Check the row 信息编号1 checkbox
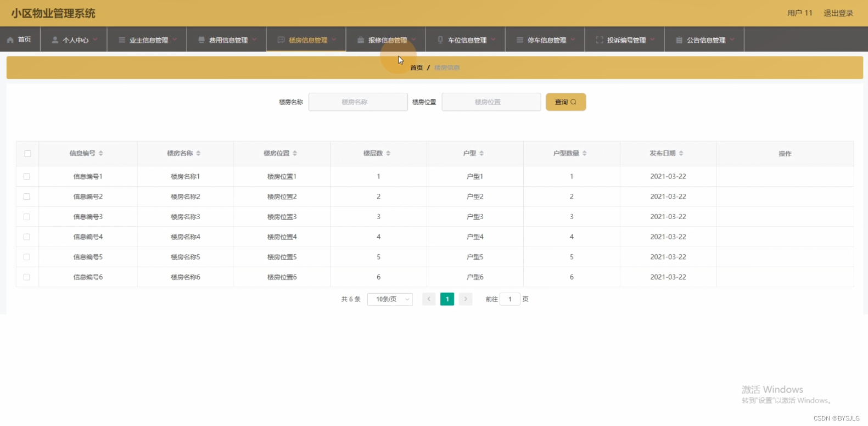 tap(27, 177)
